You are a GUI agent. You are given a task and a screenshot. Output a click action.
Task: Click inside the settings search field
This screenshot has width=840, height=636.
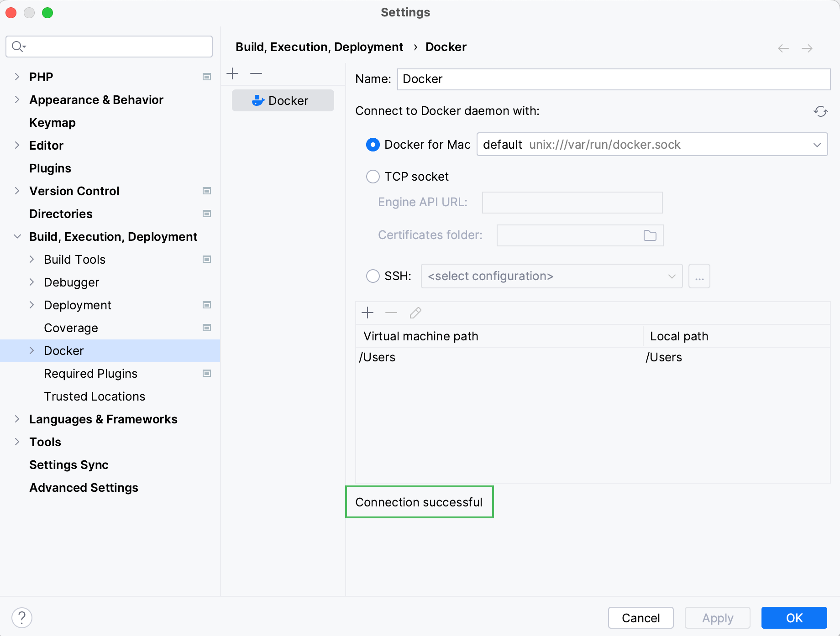[109, 46]
